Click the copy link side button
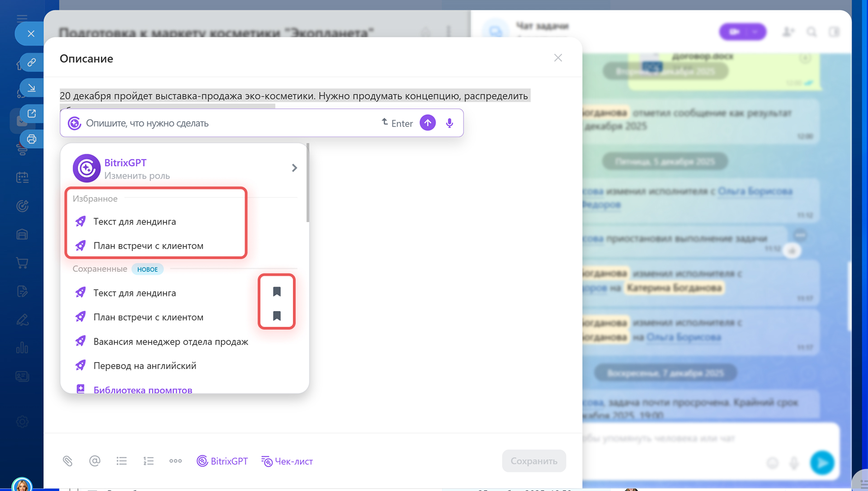 pos(31,62)
